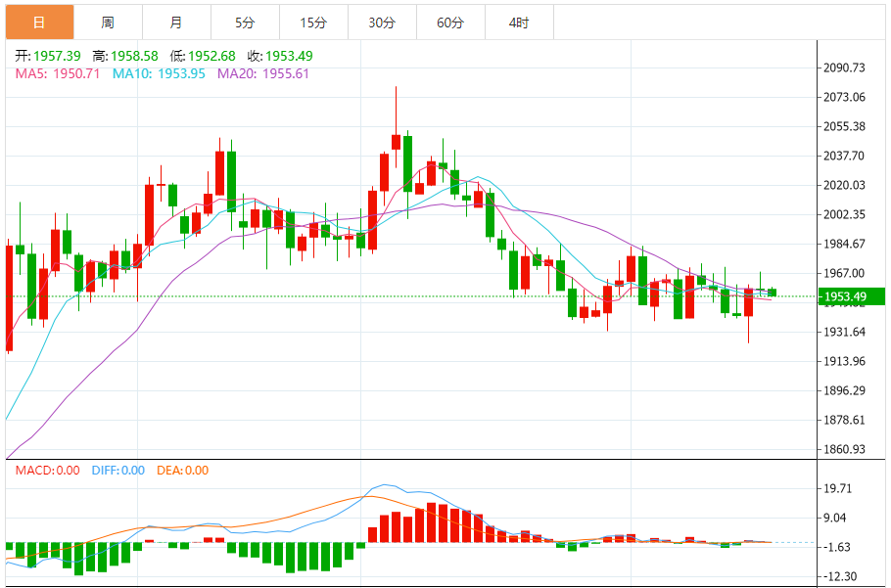891x588 pixels.
Task: Click the 1984.67 price axis label
Action: coord(844,244)
